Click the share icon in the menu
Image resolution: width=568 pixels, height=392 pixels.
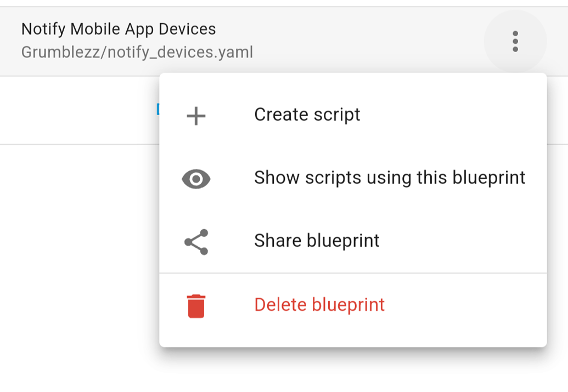click(x=196, y=242)
